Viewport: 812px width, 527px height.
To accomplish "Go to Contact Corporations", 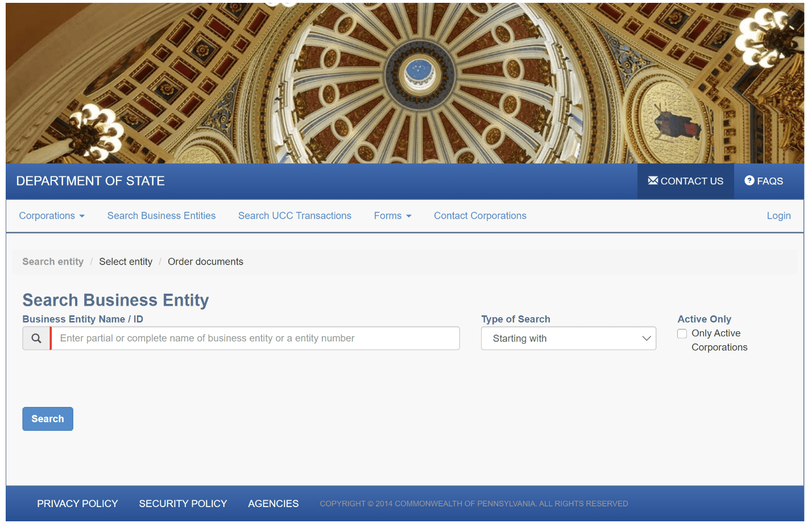I will (x=480, y=216).
